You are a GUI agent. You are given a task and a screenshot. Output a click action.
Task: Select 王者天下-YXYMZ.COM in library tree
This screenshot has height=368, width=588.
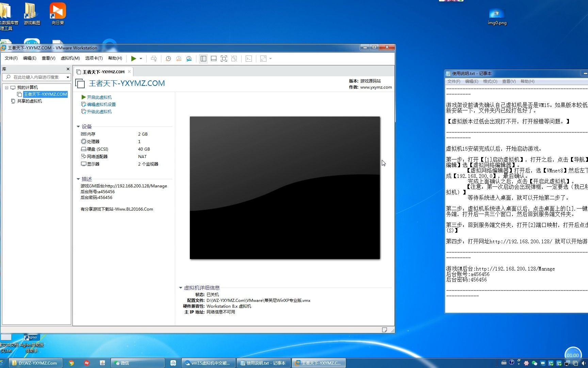coord(45,94)
